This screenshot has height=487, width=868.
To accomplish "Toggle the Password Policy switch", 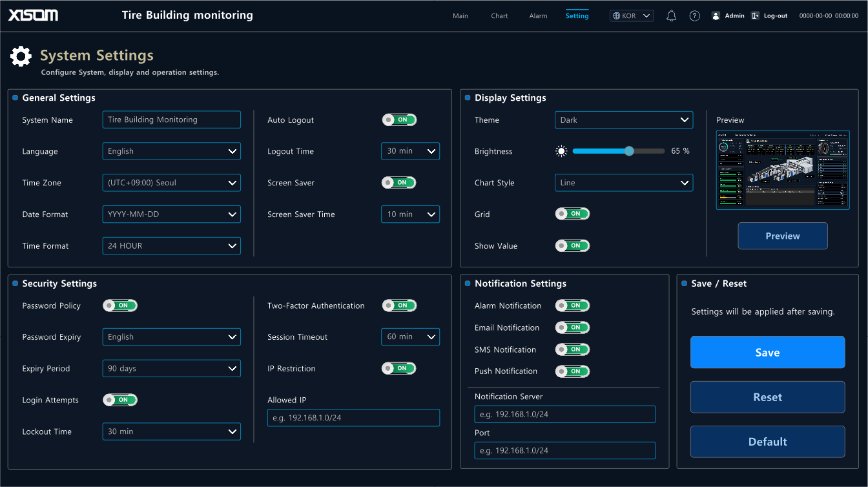I will pos(120,306).
